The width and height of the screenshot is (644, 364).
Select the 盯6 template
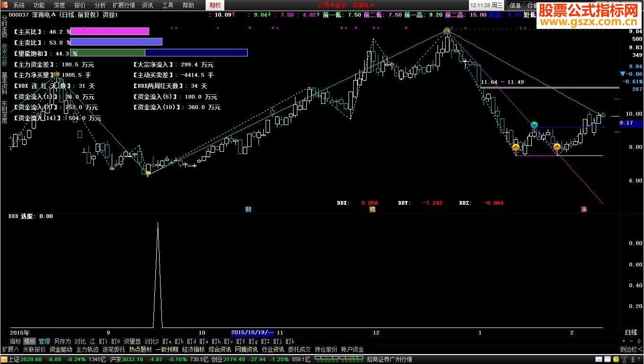click(116, 341)
